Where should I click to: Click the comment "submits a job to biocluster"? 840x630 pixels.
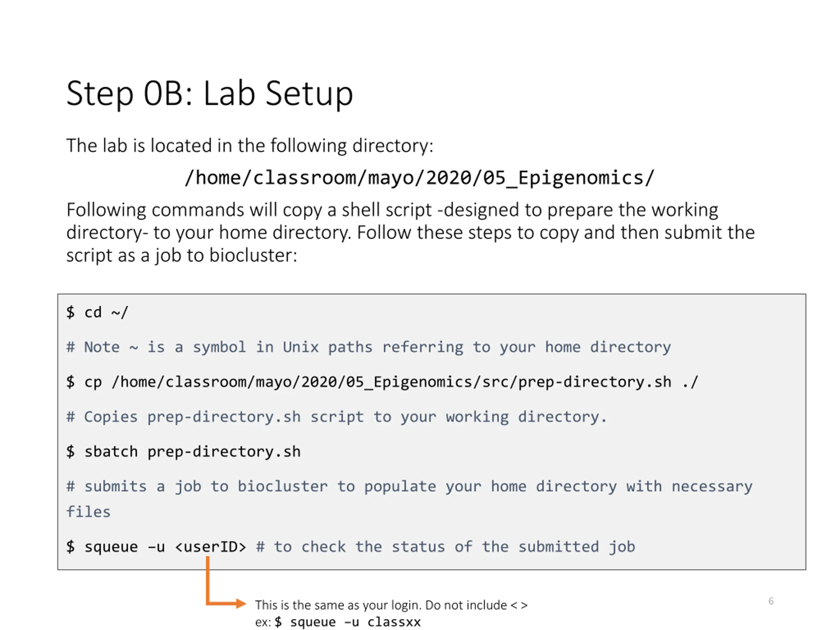[409, 487]
